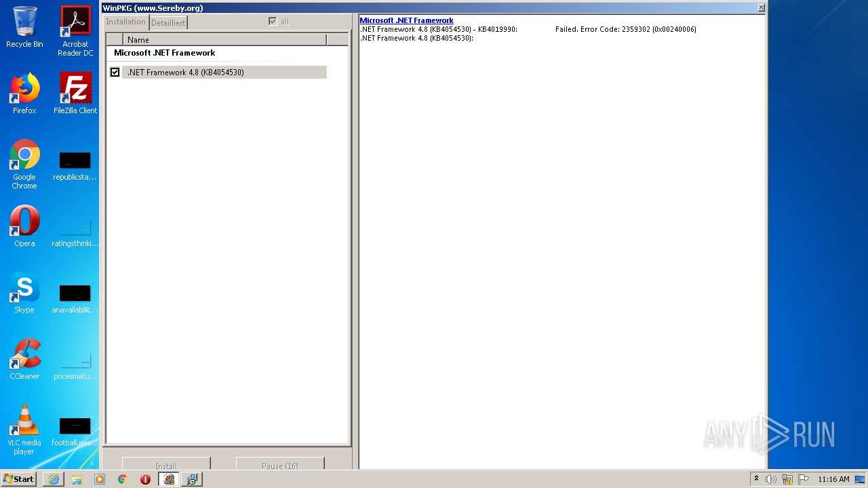Switch to the Installation tab

(x=125, y=22)
